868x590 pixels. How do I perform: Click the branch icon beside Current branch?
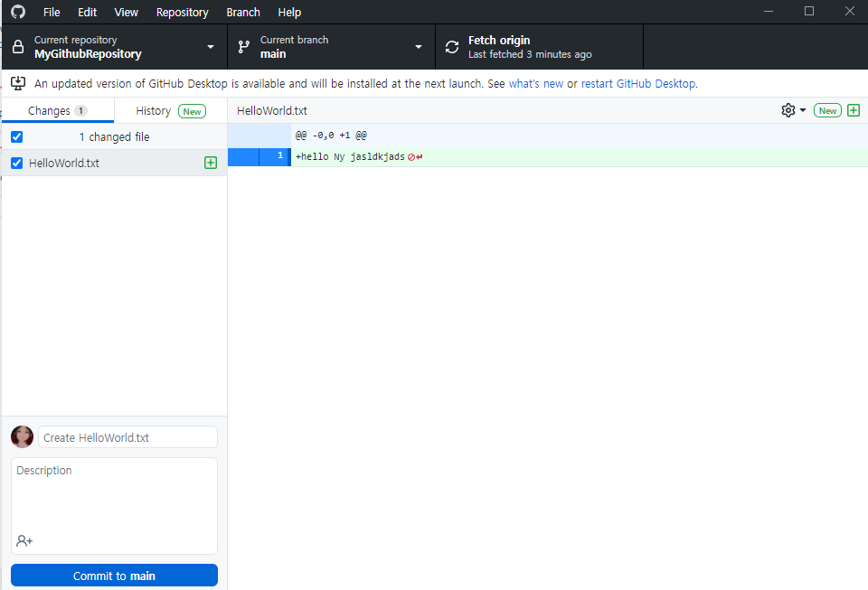[x=243, y=47]
